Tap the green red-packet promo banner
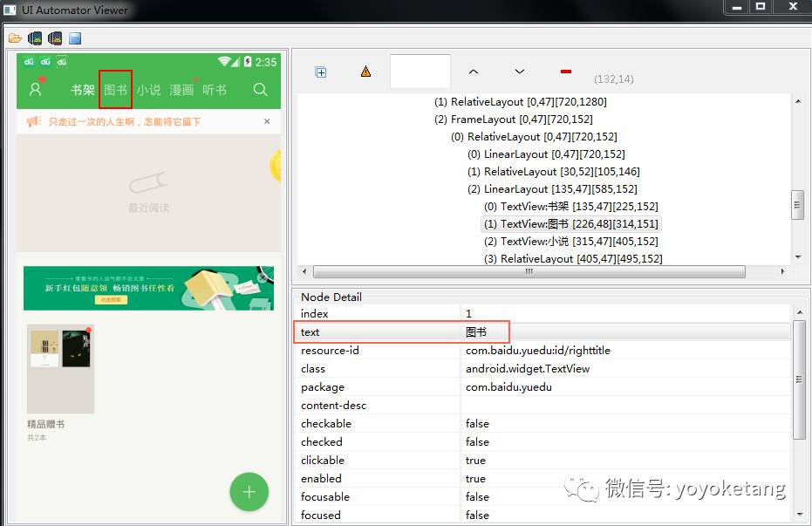Viewport: 812px width, 526px height. coord(148,289)
